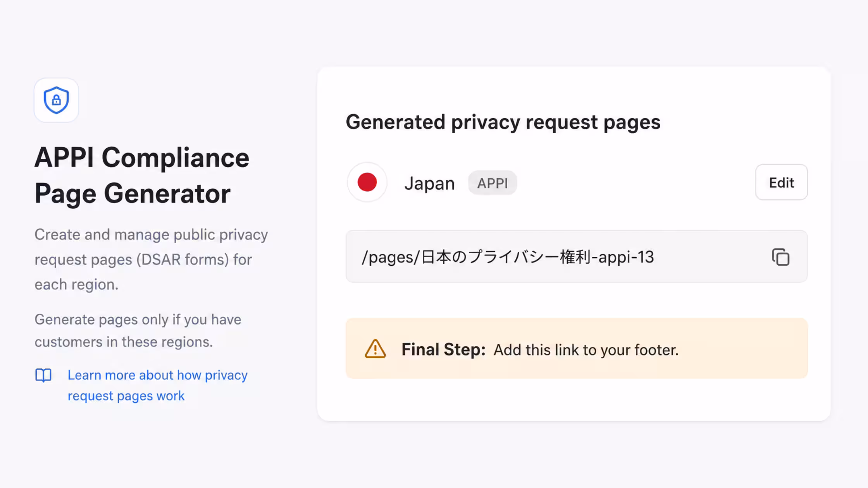Click the 'Japan' region label

point(429,183)
